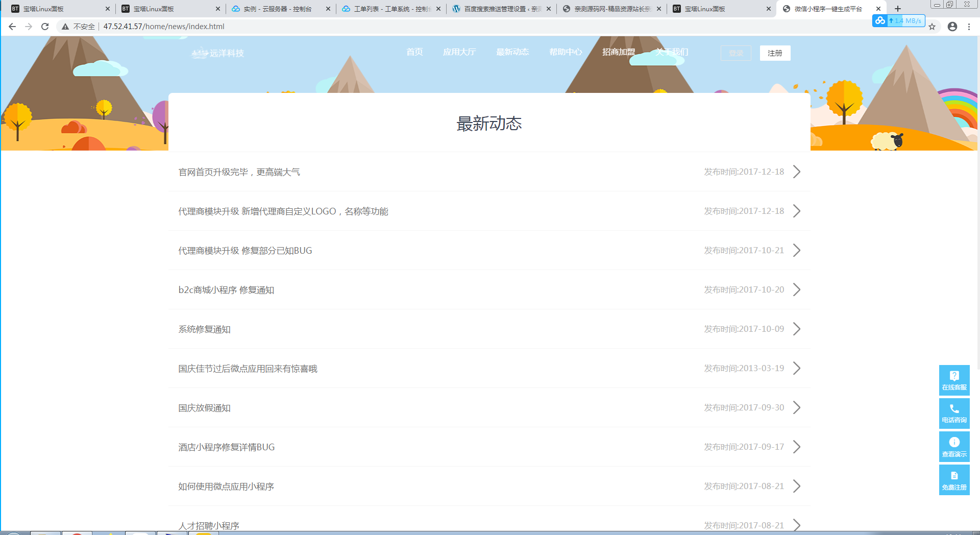
Task: Go to 首页 in the site navigation
Action: [414, 52]
